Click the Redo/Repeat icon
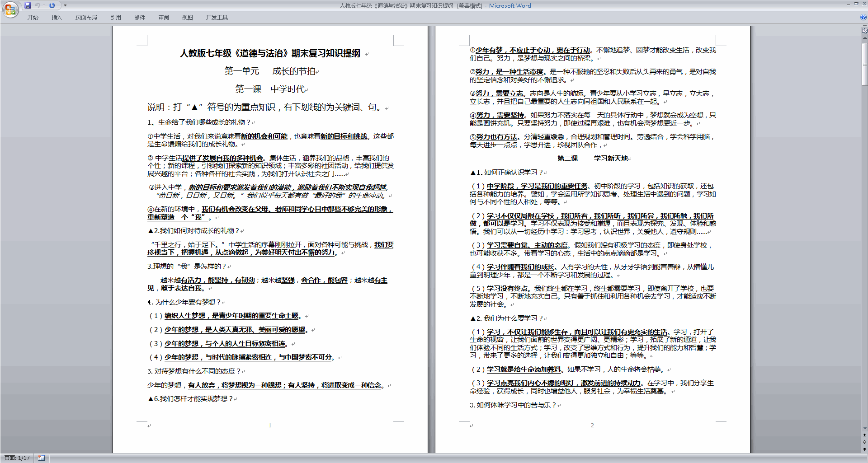868x463 pixels. tap(52, 5)
